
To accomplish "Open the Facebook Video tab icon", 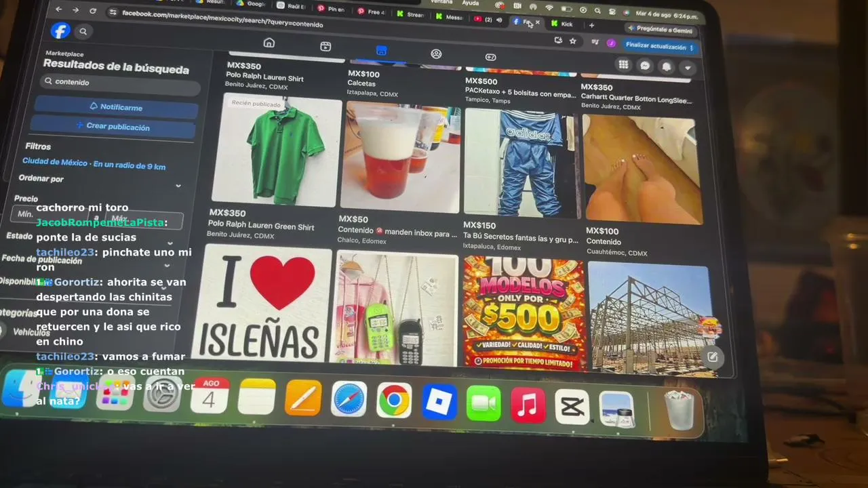I will [325, 46].
